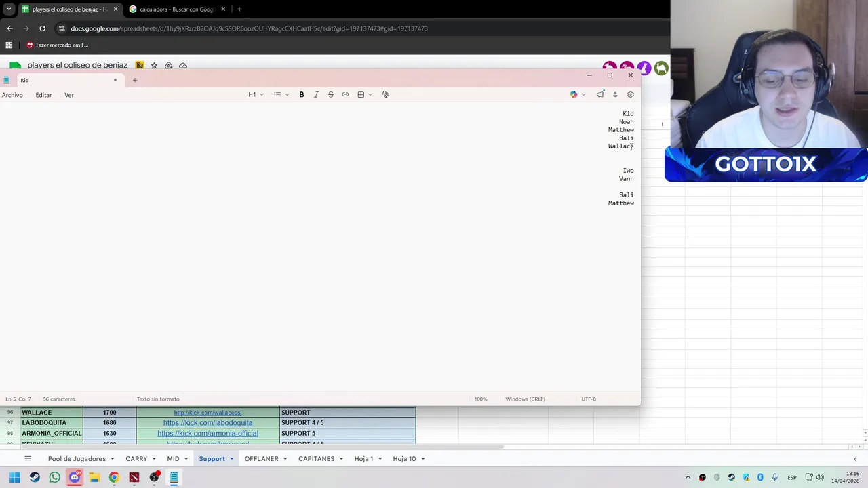868x488 pixels.
Task: Click the Ln 5, Col 7 status entry
Action: click(18, 399)
